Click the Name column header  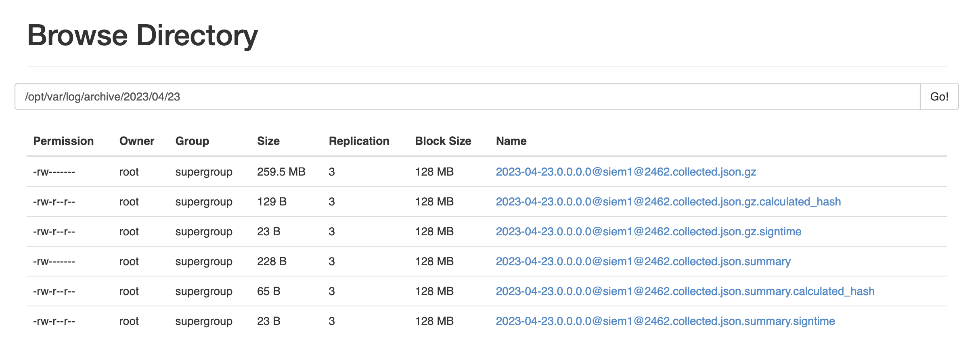(x=511, y=141)
